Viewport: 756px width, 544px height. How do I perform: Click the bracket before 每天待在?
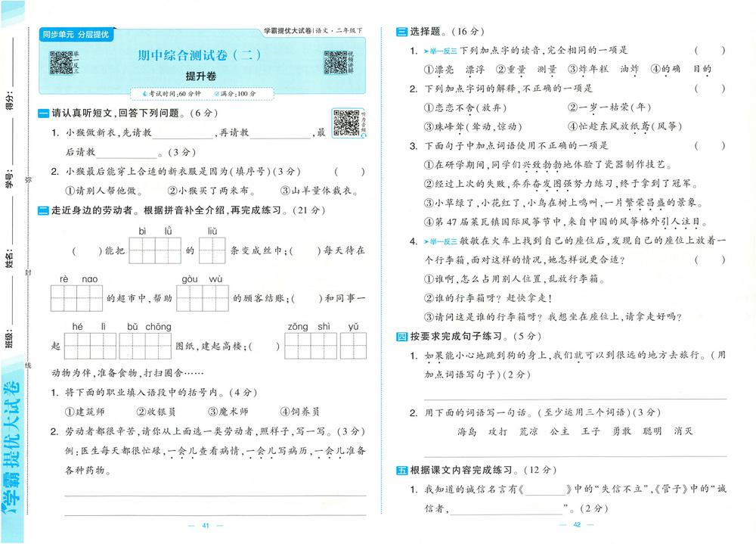[x=305, y=251]
